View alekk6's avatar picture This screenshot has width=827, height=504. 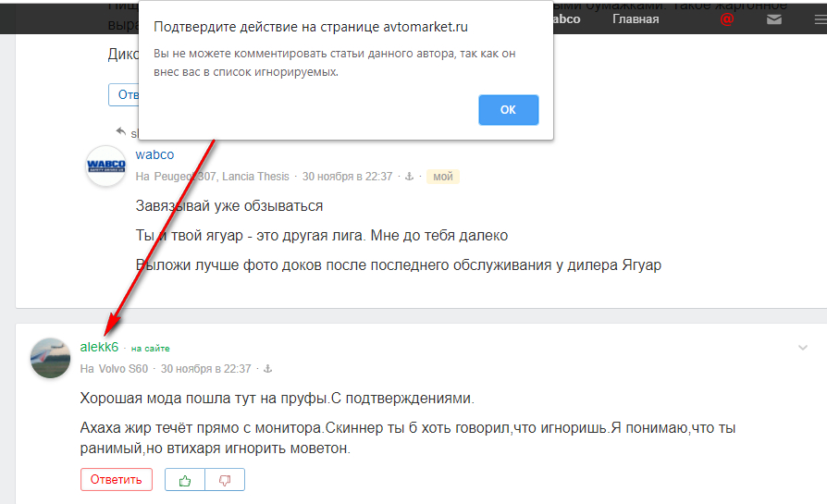50,358
